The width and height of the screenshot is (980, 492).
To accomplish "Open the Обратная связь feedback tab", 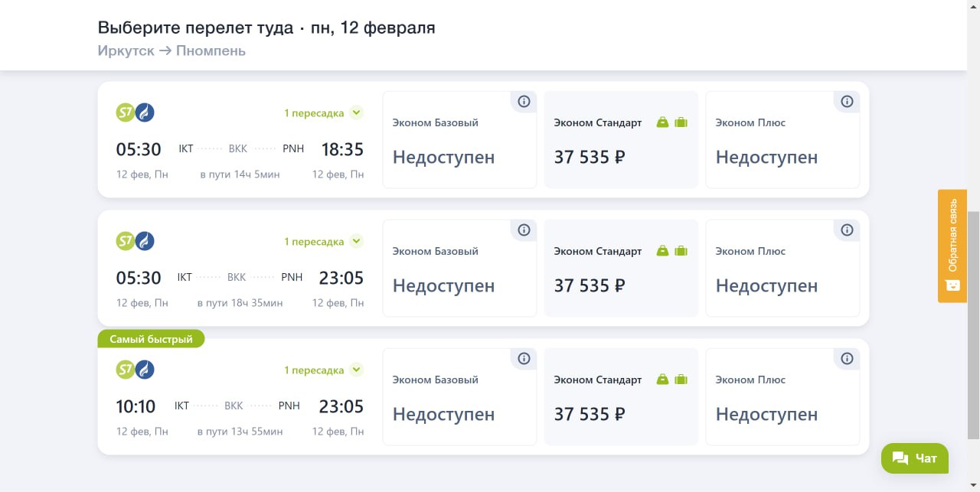I will coord(952,246).
